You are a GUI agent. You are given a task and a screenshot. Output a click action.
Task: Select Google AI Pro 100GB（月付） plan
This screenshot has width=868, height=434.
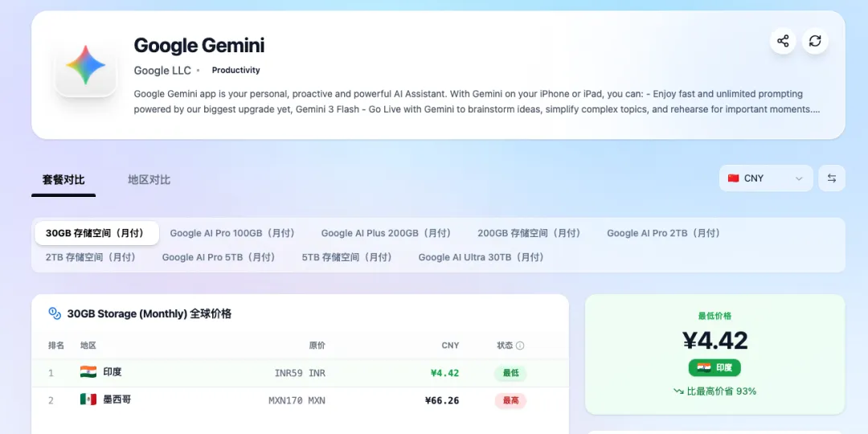[234, 233]
